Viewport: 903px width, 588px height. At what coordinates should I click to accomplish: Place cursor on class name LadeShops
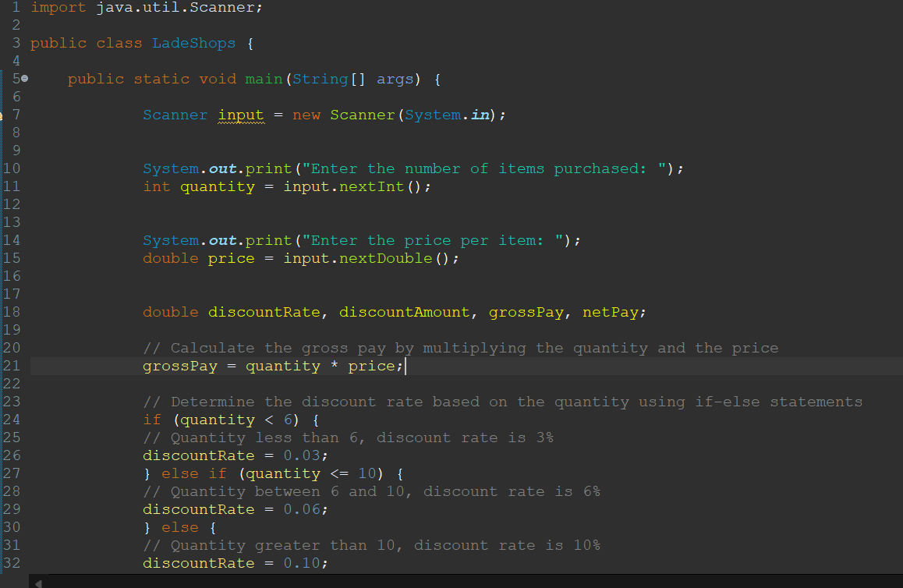point(193,44)
